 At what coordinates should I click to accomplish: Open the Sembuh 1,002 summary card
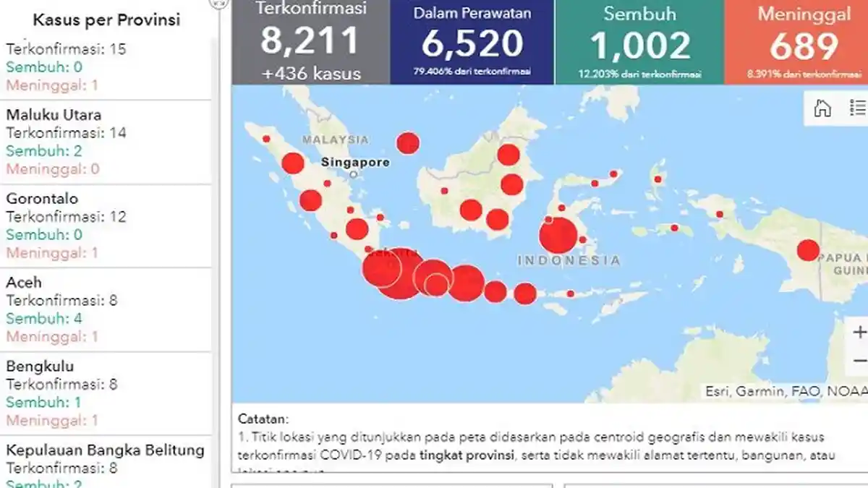point(639,42)
